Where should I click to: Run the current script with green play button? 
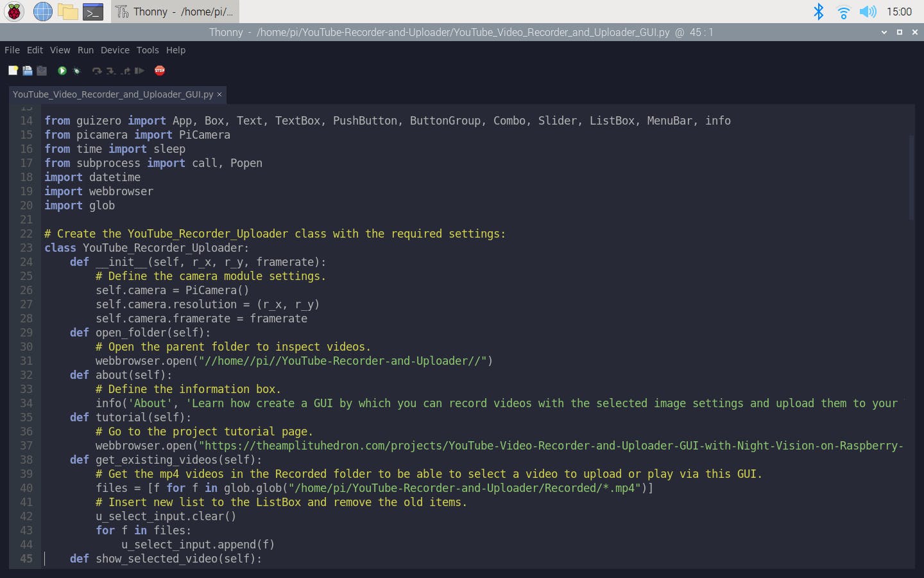point(62,71)
